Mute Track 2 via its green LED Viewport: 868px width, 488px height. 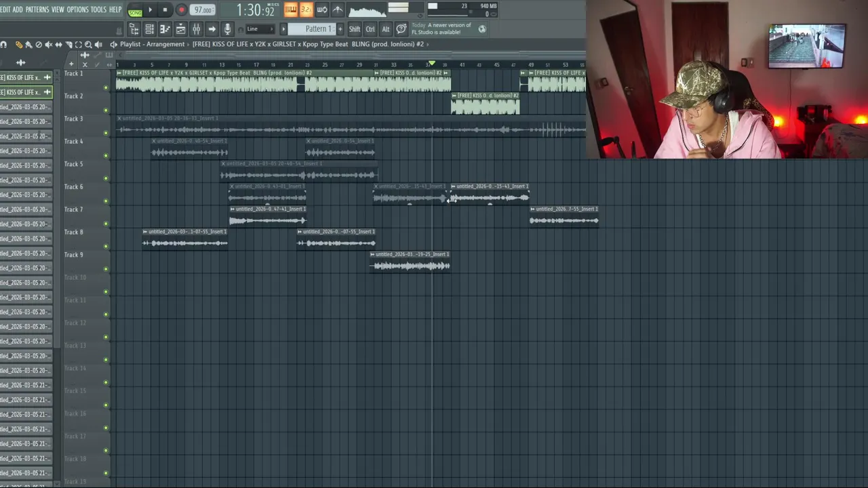106,110
